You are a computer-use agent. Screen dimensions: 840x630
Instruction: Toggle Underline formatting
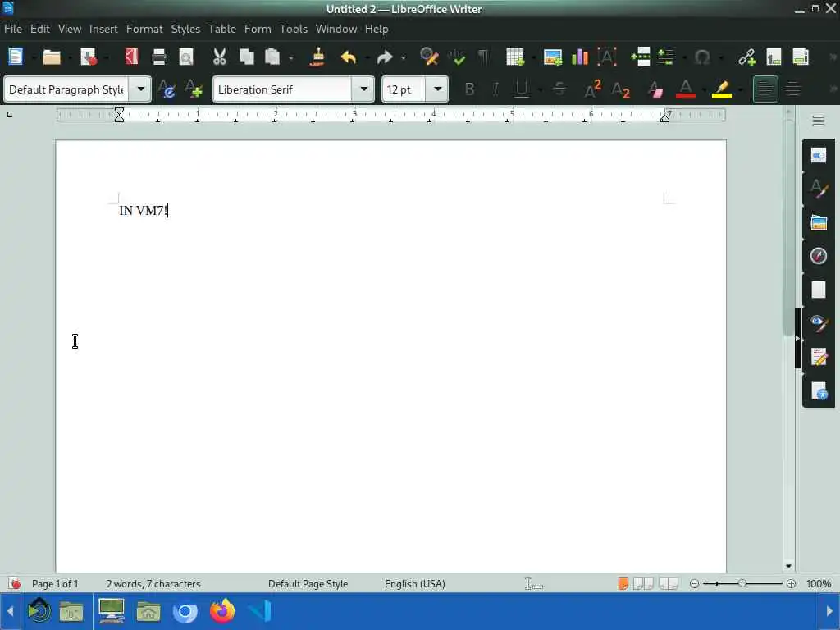pyautogui.click(x=521, y=89)
